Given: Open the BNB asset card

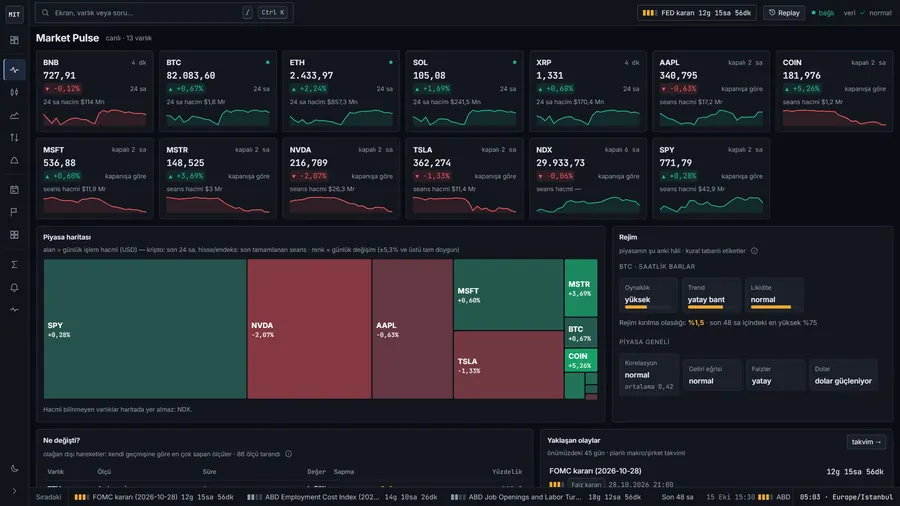Looking at the screenshot, I should point(95,92).
